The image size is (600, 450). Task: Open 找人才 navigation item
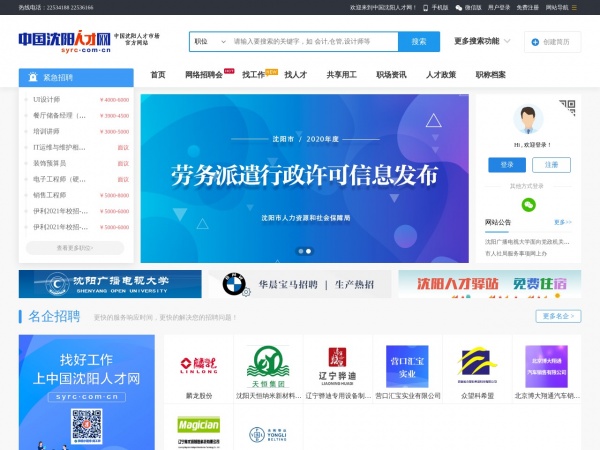pyautogui.click(x=295, y=75)
